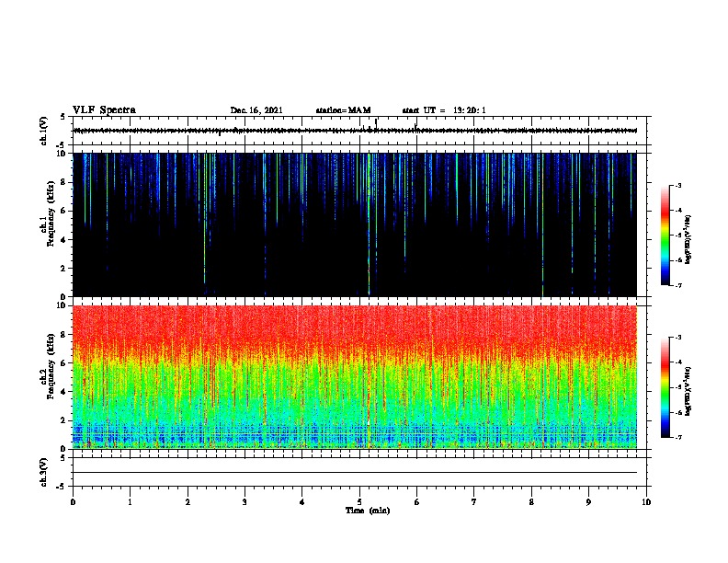Click time axis tick label "3"
Viewport: 728px width, 563px height.
(x=245, y=502)
